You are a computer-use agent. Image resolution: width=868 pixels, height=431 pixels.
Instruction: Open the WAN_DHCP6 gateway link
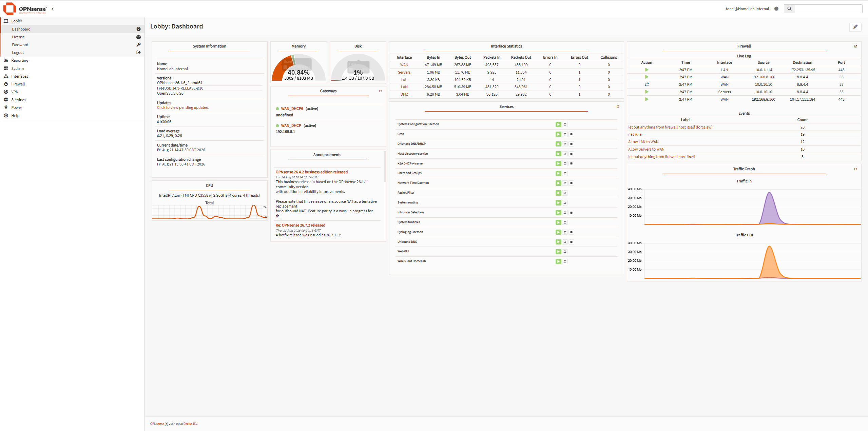tap(292, 109)
